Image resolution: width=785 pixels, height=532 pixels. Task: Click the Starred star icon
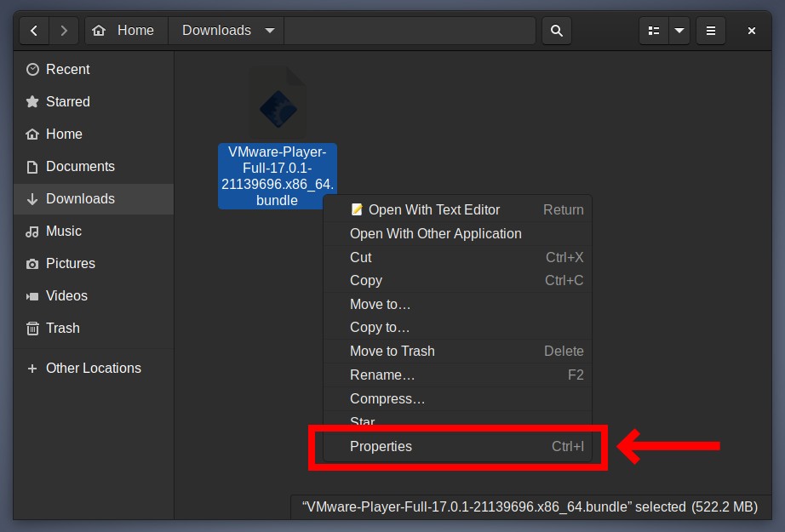(32, 101)
